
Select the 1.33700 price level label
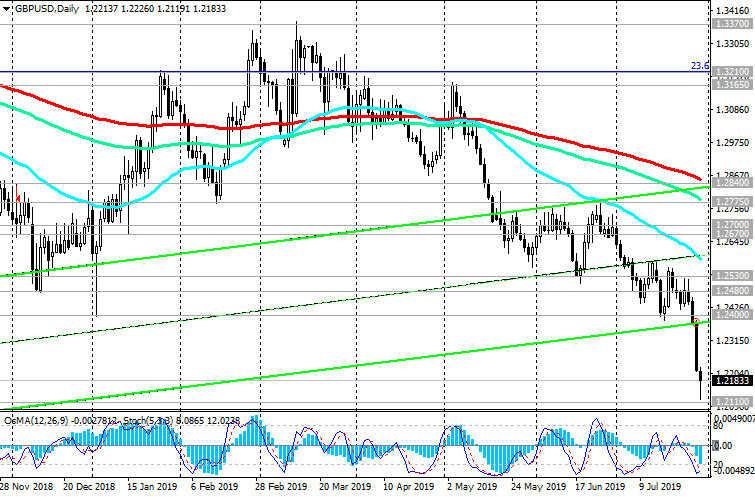732,24
